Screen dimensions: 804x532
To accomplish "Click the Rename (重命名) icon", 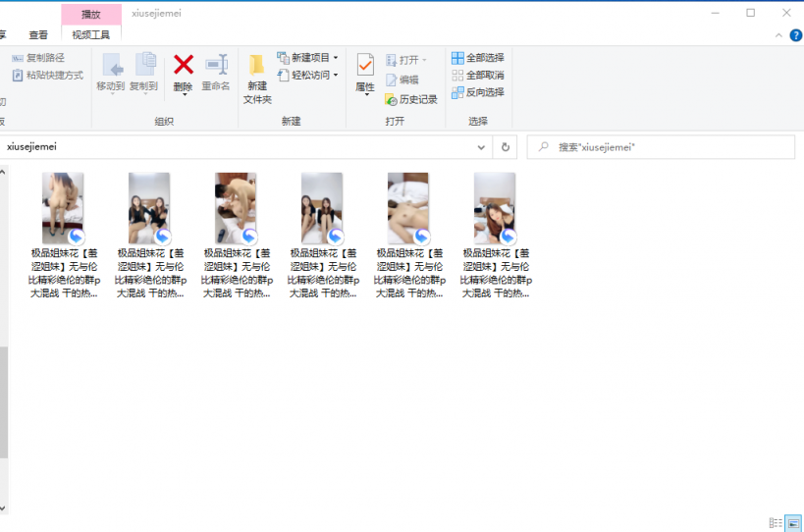I will (216, 66).
